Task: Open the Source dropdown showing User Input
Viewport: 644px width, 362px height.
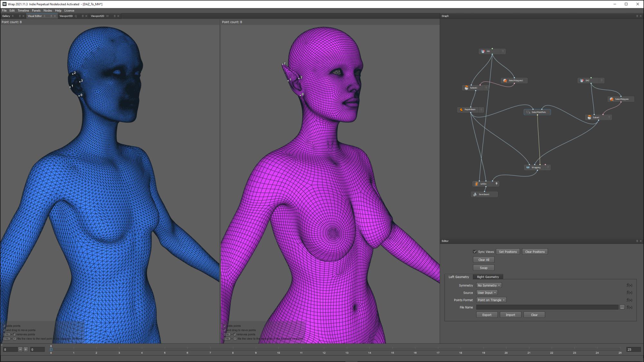Action: 487,292
